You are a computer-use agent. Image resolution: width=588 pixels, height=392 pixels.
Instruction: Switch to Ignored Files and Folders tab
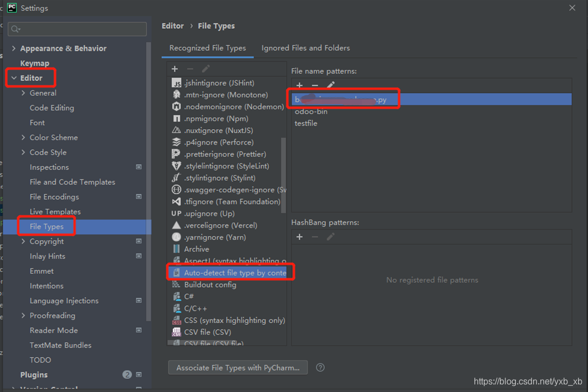point(305,48)
